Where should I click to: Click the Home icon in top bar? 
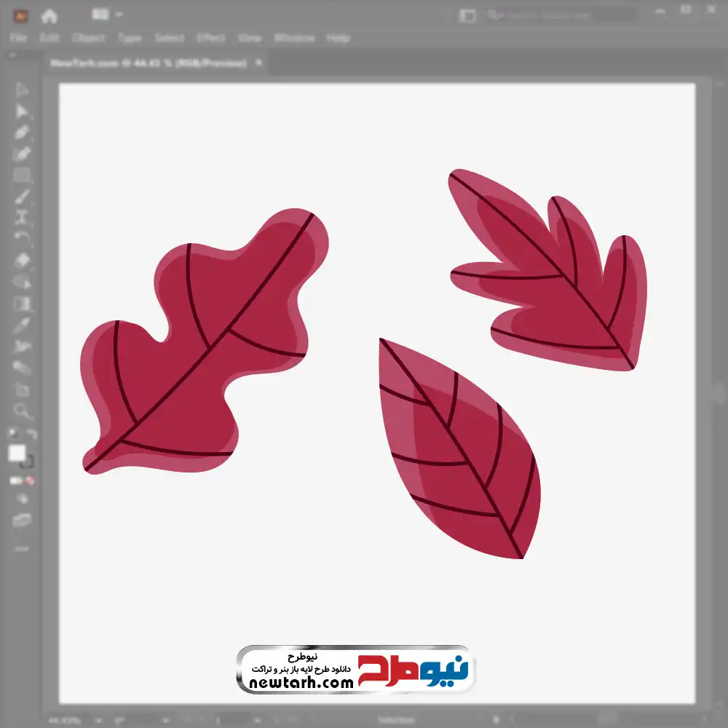[50, 15]
